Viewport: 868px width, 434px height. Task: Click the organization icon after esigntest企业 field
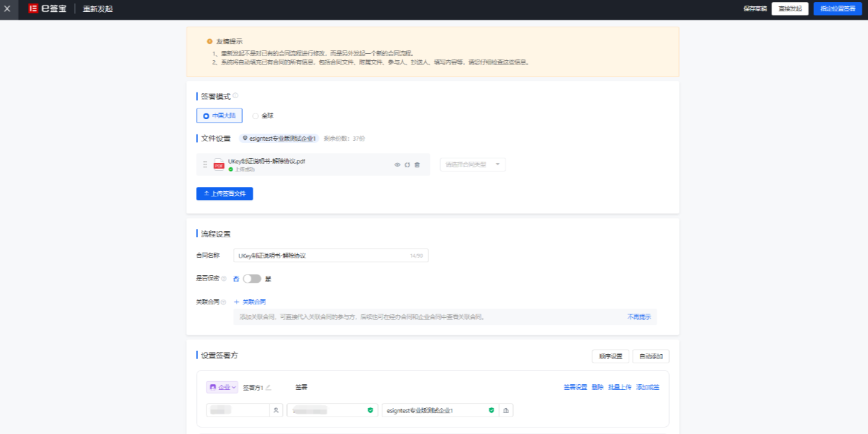tap(506, 410)
